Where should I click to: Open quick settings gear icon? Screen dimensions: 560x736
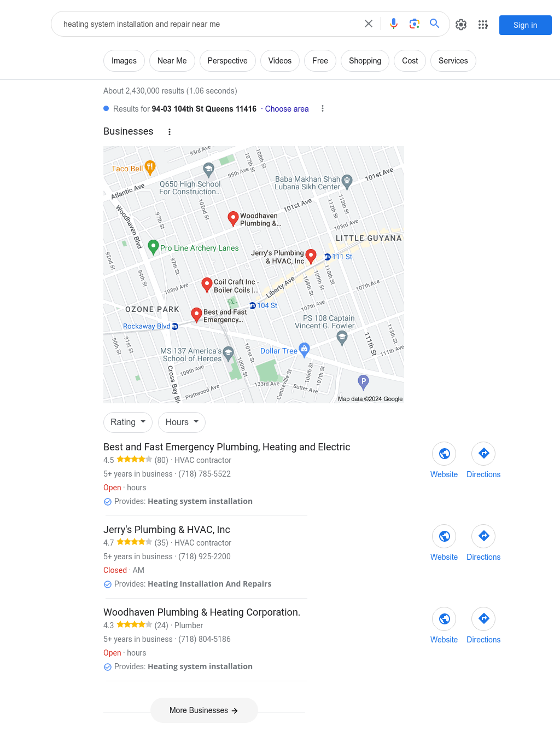pyautogui.click(x=461, y=25)
